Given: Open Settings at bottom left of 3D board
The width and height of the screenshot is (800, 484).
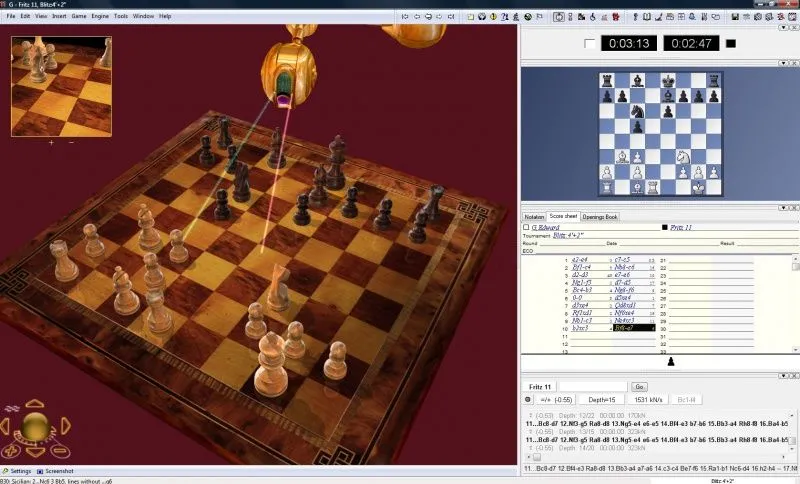Looking at the screenshot, I should [x=17, y=471].
